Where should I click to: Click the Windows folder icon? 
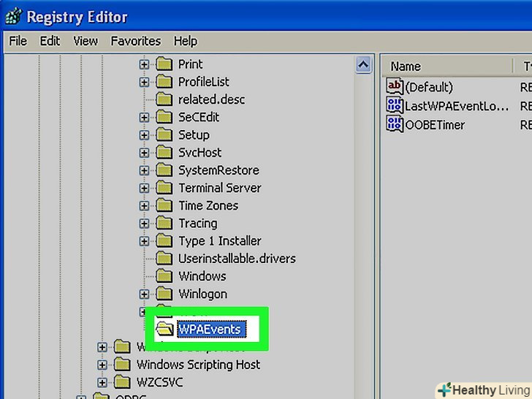tap(164, 275)
